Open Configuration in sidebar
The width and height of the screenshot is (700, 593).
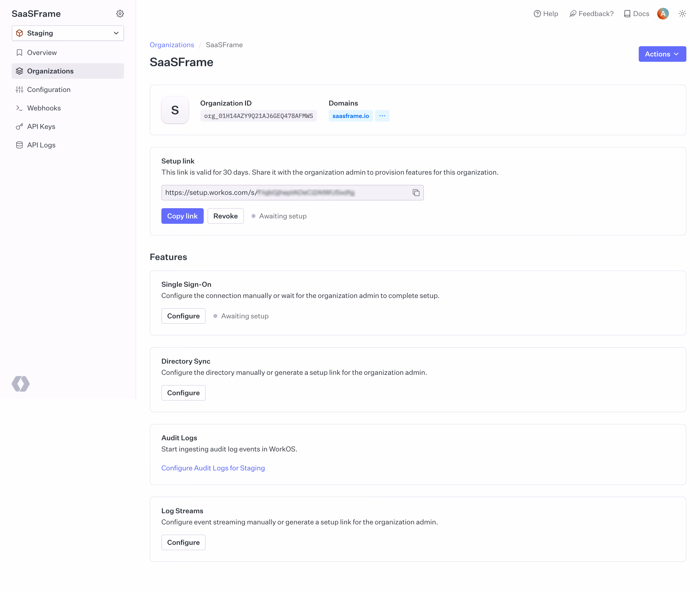[x=68, y=90]
